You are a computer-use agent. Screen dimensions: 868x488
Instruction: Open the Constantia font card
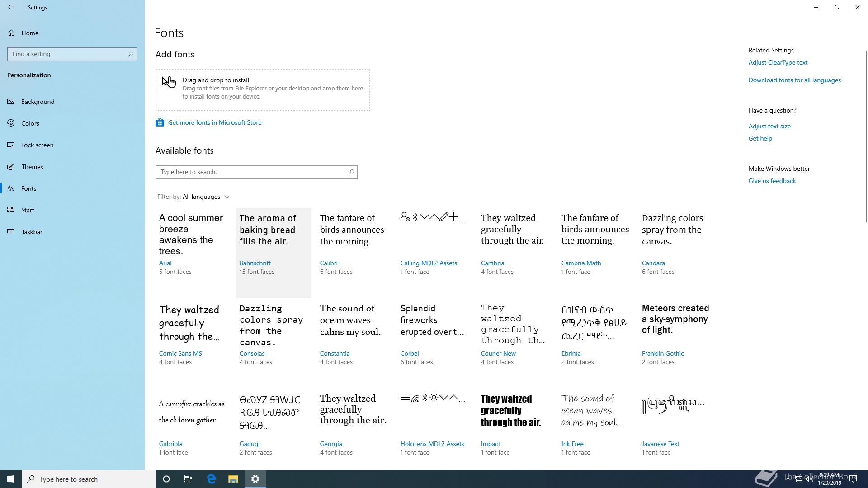tap(354, 343)
